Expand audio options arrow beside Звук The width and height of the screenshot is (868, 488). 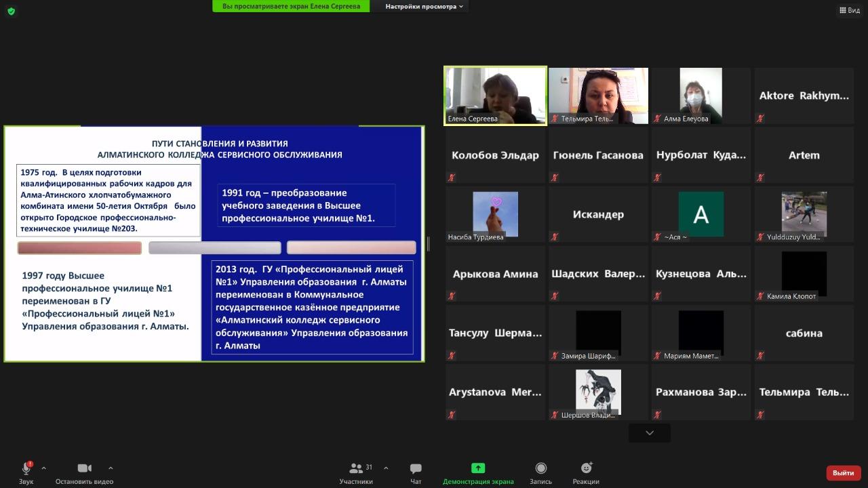click(44, 468)
